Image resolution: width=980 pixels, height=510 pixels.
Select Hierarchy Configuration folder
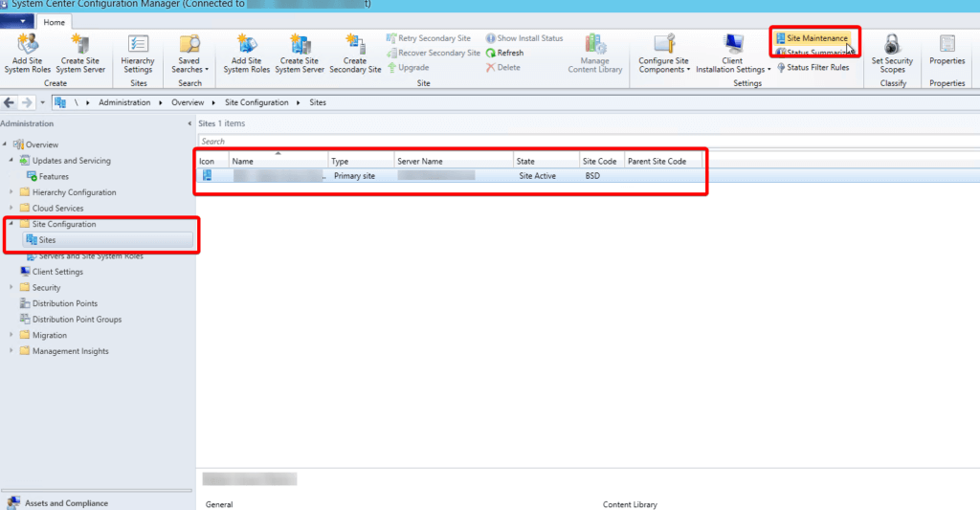68,192
